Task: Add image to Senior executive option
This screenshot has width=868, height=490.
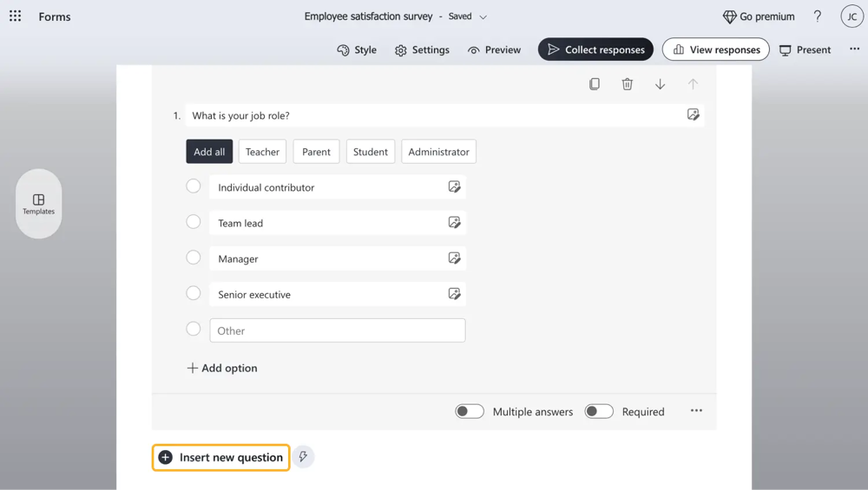Action: point(454,294)
